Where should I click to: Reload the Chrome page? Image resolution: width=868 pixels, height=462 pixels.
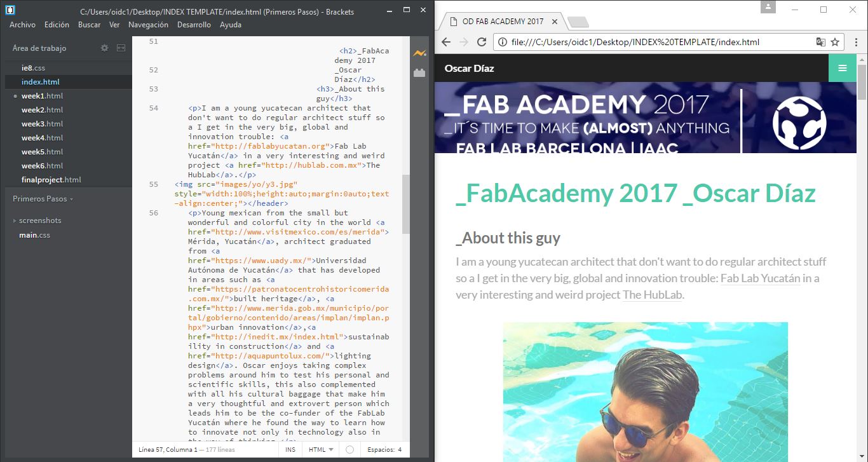tap(482, 42)
